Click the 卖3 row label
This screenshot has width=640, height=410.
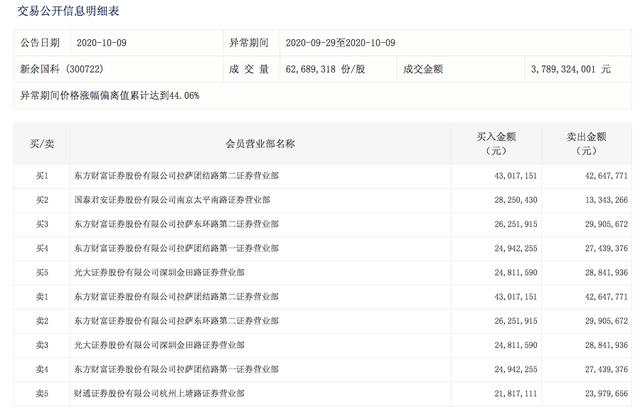click(42, 344)
